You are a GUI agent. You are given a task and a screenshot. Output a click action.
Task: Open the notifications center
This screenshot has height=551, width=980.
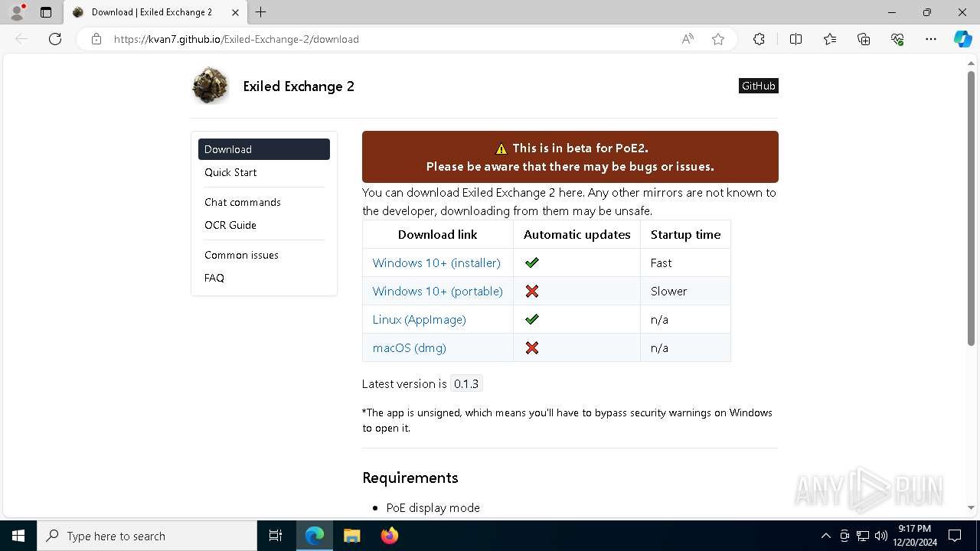[955, 536]
